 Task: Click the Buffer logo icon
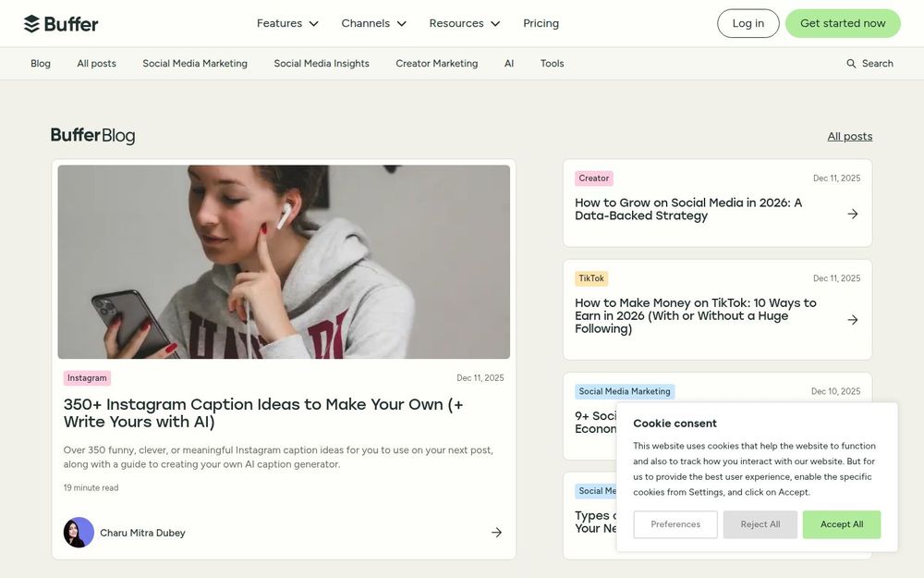[x=31, y=24]
